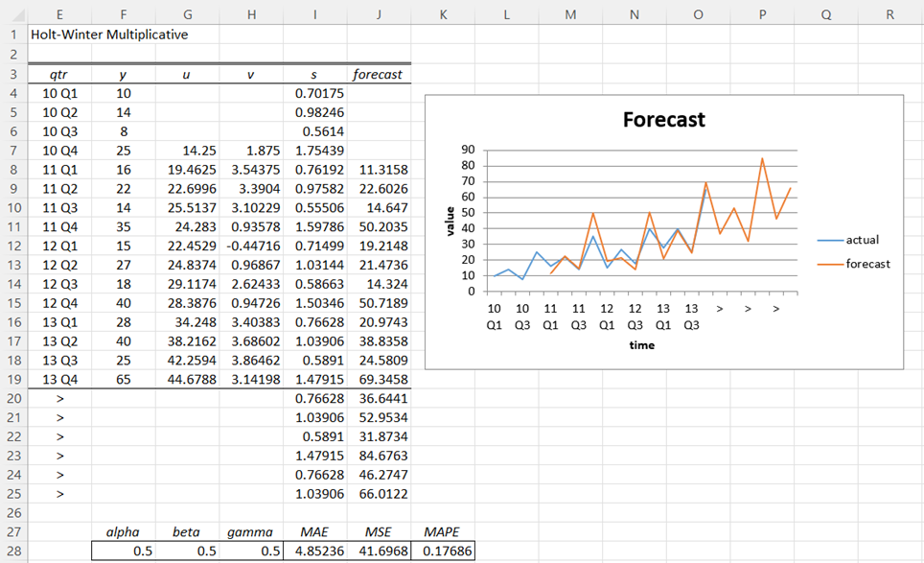Viewport: 924px width, 563px height.
Task: Select MAPE value 0.17686
Action: [x=443, y=551]
